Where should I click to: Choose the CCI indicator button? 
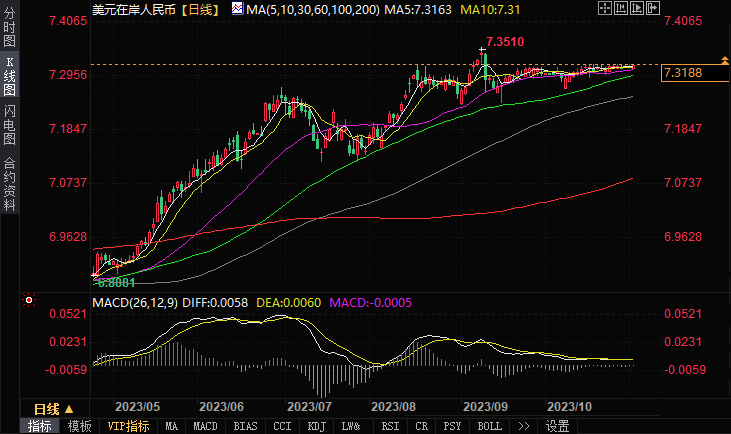click(282, 426)
